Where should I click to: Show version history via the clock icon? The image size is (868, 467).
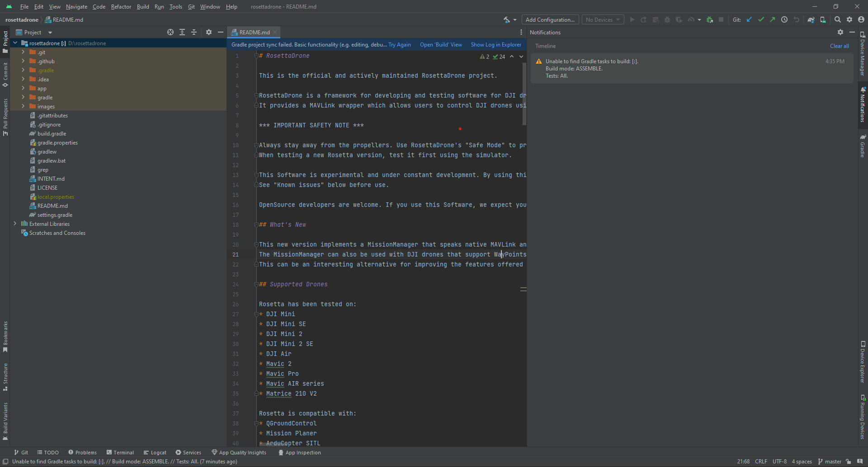click(784, 19)
